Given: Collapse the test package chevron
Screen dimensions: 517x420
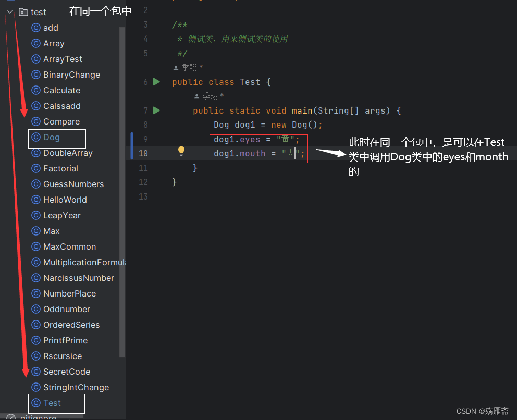Looking at the screenshot, I should (9, 11).
